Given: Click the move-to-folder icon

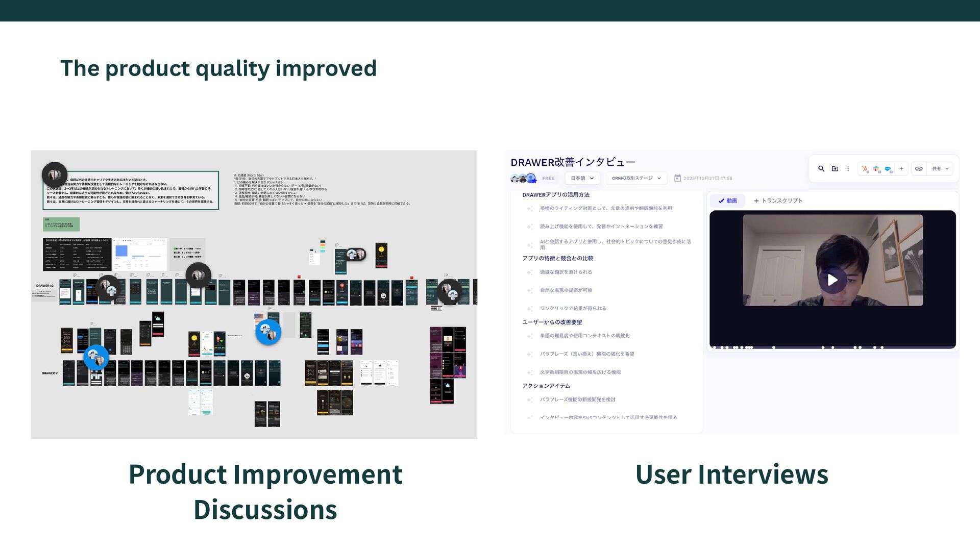Looking at the screenshot, I should pyautogui.click(x=835, y=169).
